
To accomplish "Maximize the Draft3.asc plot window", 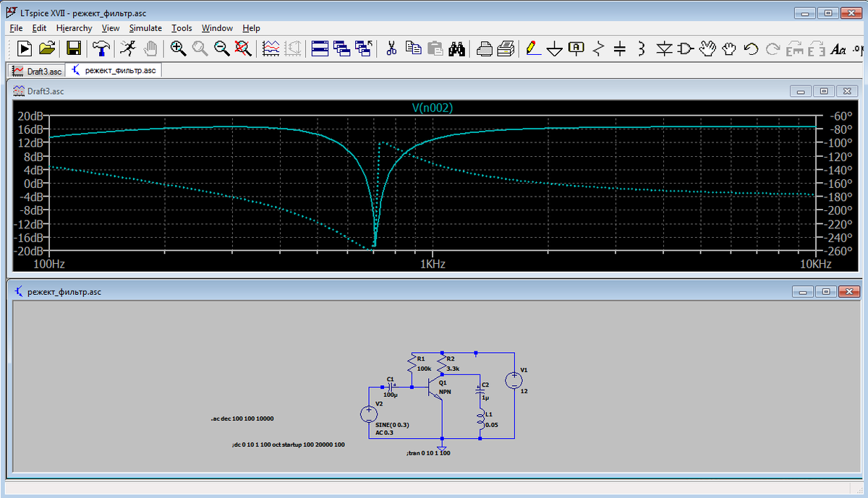I will click(824, 91).
